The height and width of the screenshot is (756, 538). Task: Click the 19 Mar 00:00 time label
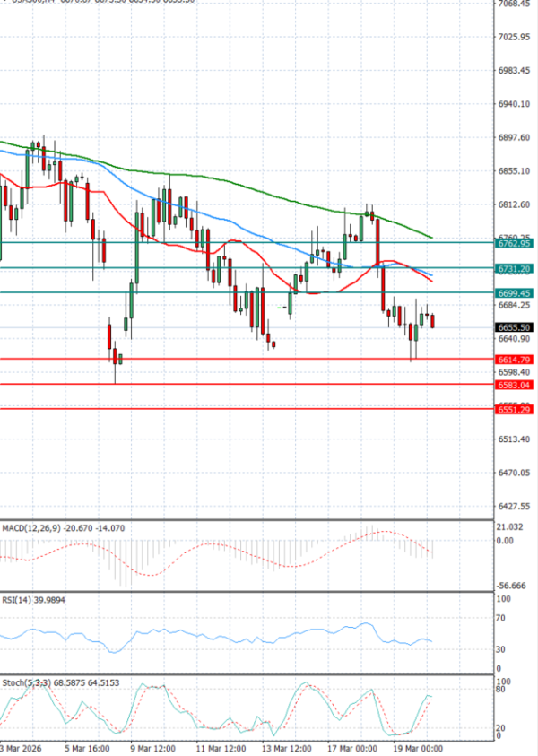(x=417, y=747)
